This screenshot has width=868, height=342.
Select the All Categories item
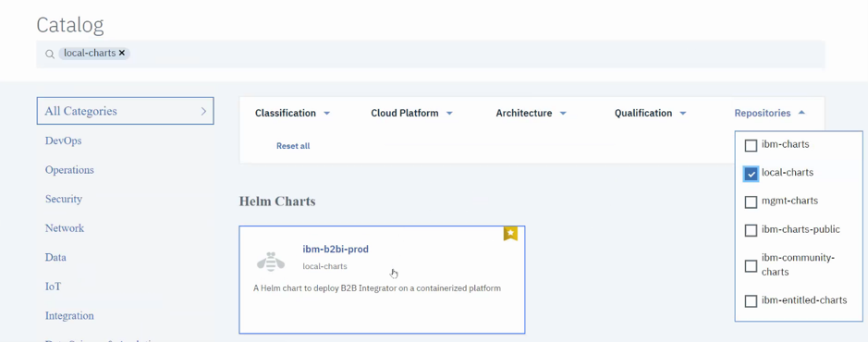coord(126,111)
